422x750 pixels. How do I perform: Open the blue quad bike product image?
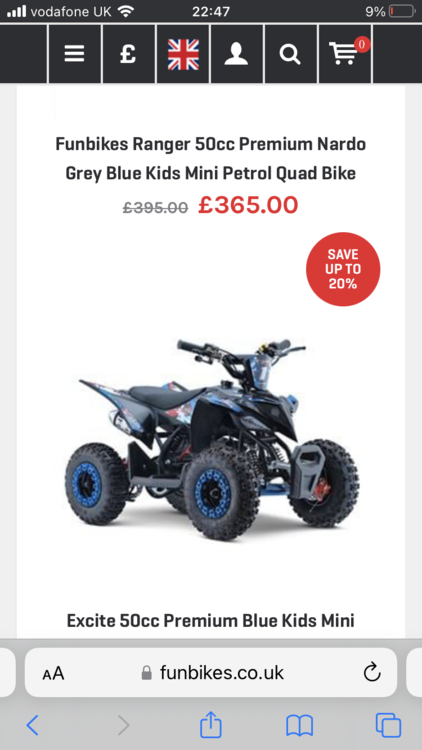211,439
